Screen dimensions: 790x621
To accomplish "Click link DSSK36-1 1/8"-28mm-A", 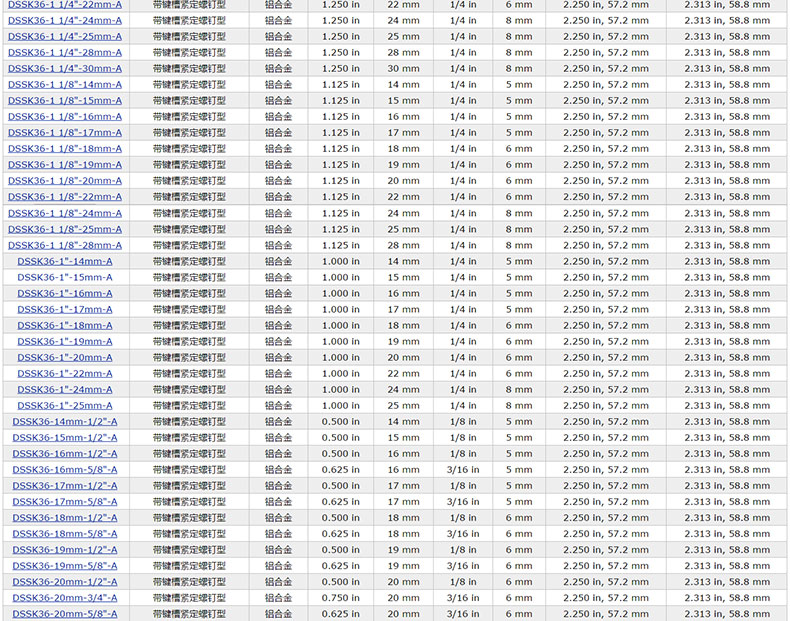I will 65,245.
